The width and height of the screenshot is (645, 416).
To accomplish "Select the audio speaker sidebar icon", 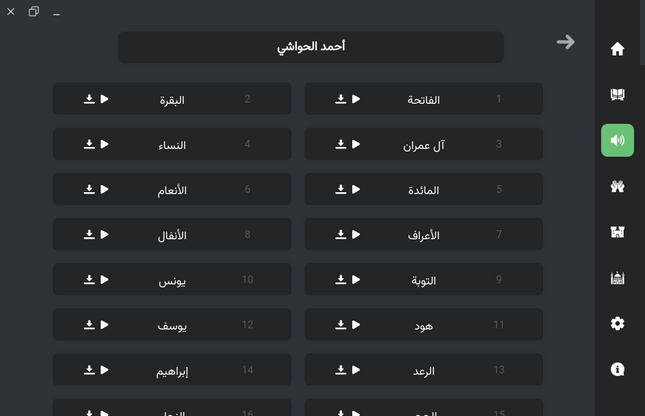I will (617, 140).
